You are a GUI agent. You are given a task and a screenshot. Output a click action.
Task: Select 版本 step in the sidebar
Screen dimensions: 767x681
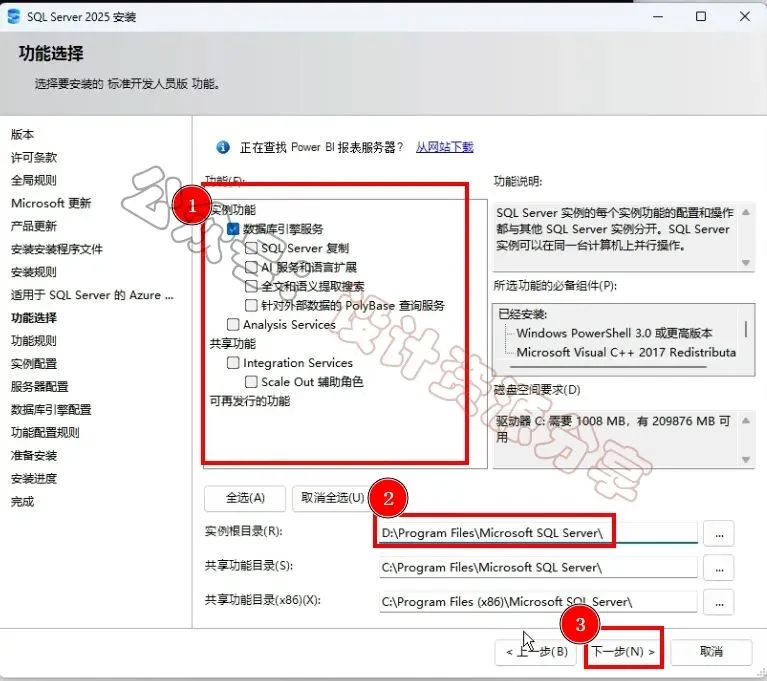(23, 134)
